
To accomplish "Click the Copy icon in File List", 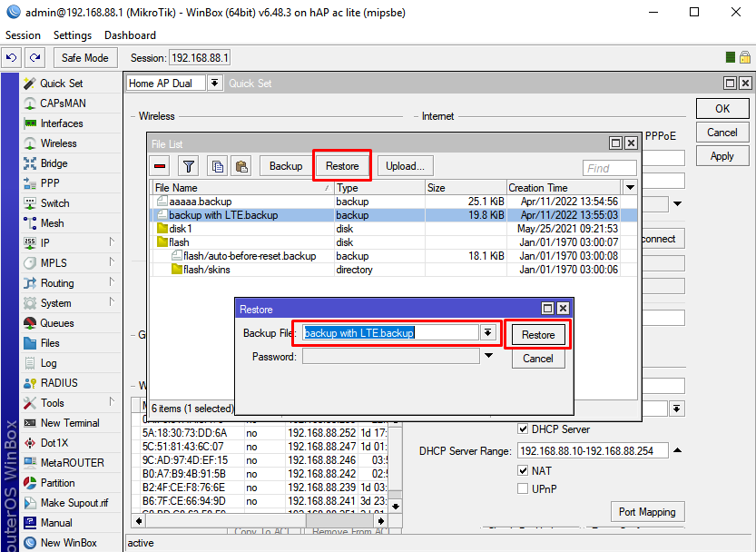I will 217,166.
